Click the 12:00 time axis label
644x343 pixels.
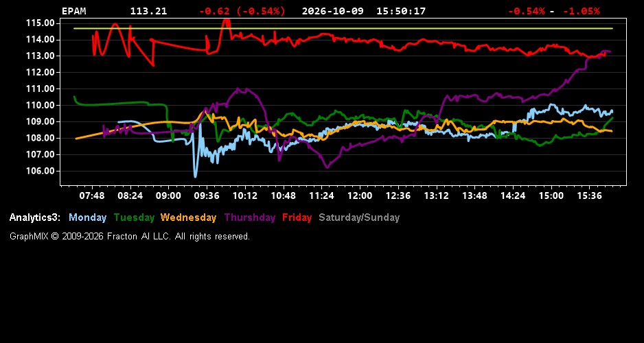(x=360, y=196)
